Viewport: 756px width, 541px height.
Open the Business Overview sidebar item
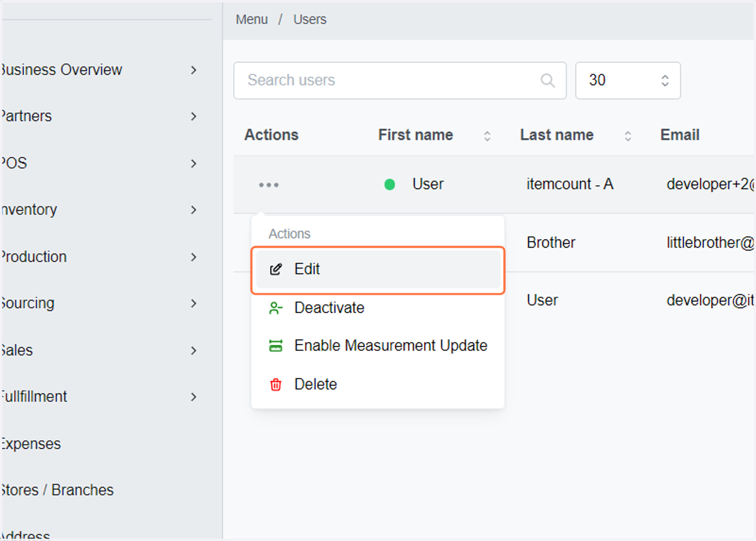(x=61, y=70)
